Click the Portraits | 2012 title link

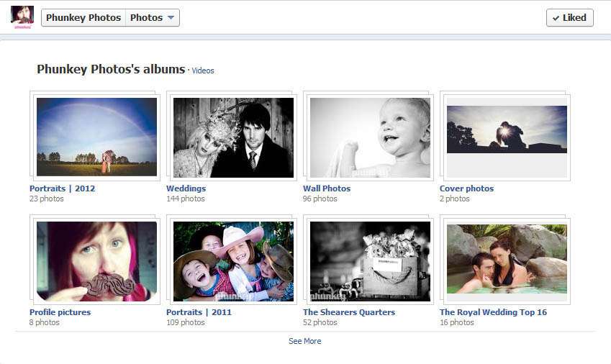click(63, 188)
